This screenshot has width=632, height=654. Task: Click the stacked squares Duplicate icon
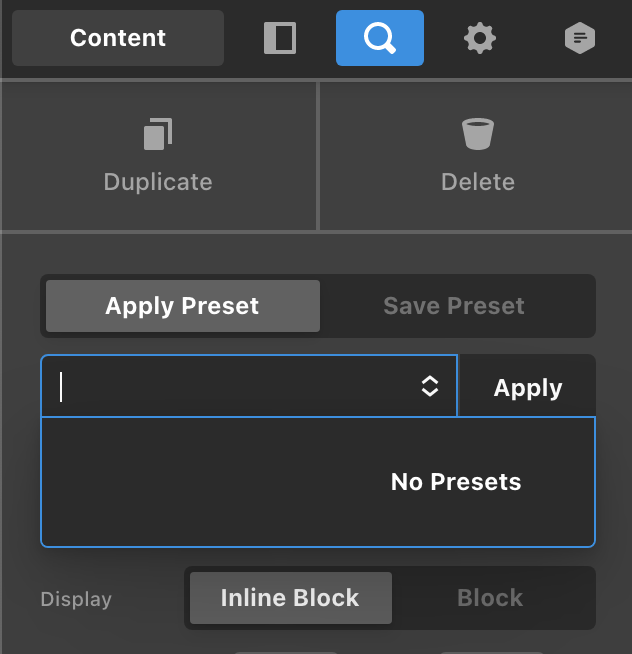click(x=158, y=134)
